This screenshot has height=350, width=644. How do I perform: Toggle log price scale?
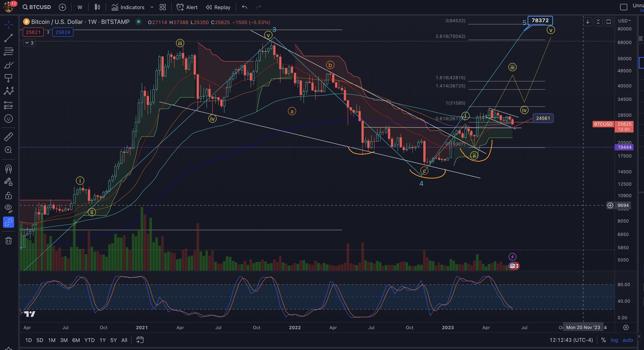coord(614,340)
